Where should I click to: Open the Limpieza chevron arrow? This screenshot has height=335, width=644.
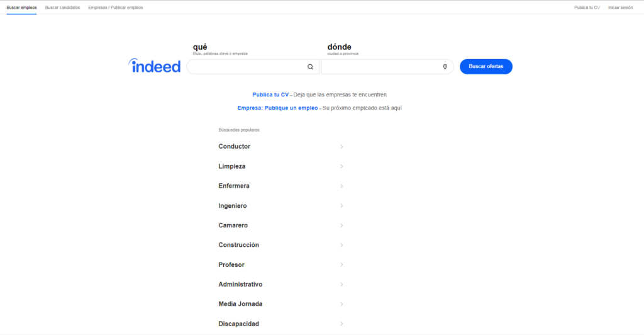coord(341,166)
